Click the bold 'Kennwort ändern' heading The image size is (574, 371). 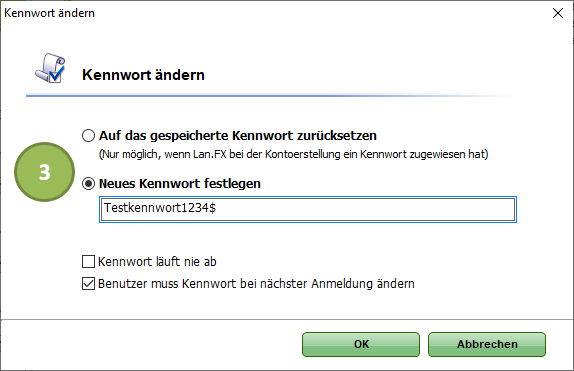coord(143,75)
